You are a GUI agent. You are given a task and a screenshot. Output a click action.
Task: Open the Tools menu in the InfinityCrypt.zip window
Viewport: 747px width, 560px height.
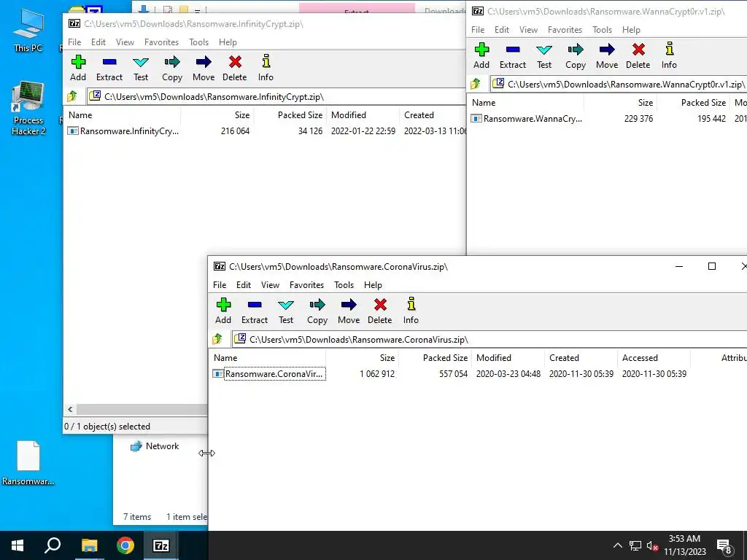198,42
